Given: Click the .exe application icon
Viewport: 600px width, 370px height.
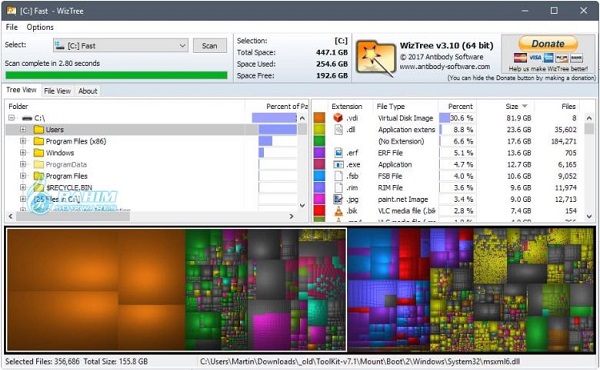Looking at the screenshot, I should coord(338,165).
